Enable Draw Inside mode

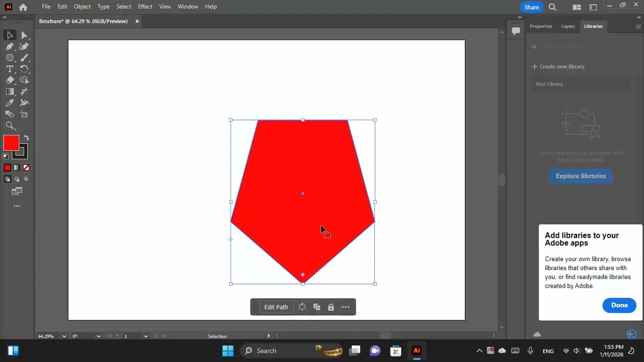coord(26,179)
